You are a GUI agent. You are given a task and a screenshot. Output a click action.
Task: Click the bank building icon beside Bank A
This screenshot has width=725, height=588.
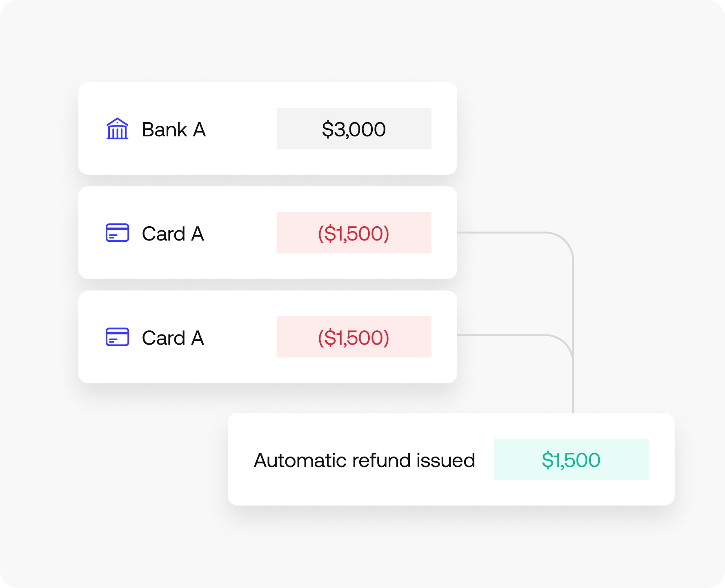point(117,129)
